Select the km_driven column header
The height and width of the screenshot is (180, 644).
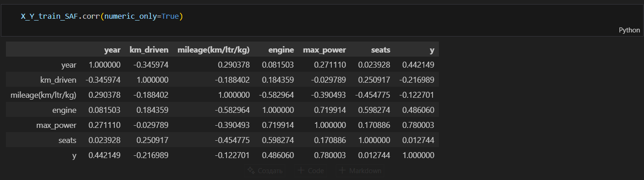point(149,50)
